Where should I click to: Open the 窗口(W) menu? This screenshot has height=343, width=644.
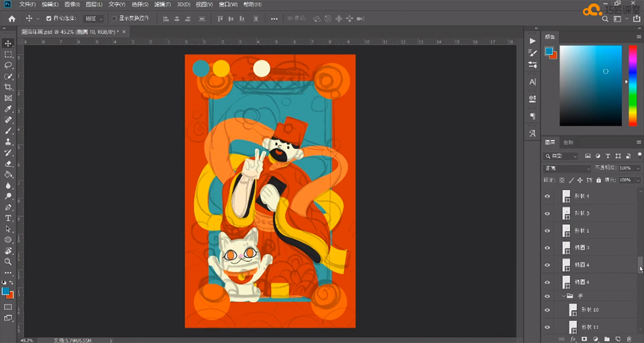pyautogui.click(x=228, y=5)
